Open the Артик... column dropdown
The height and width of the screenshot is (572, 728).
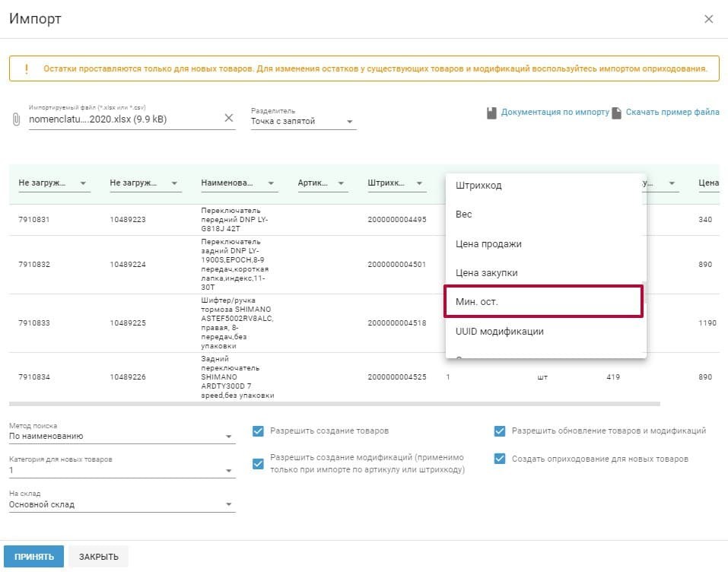(x=323, y=183)
